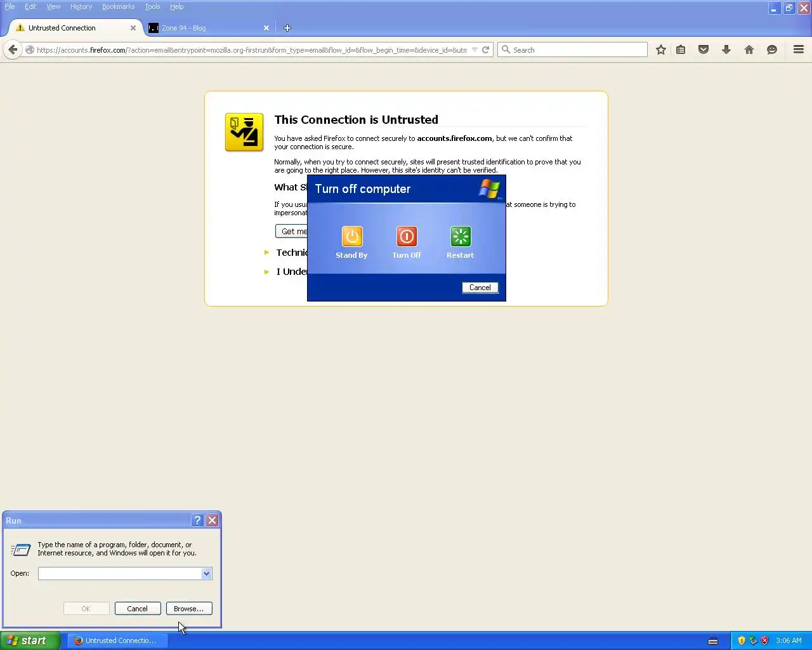Restore down the Firefox window
The image size is (812, 650).
tap(789, 8)
